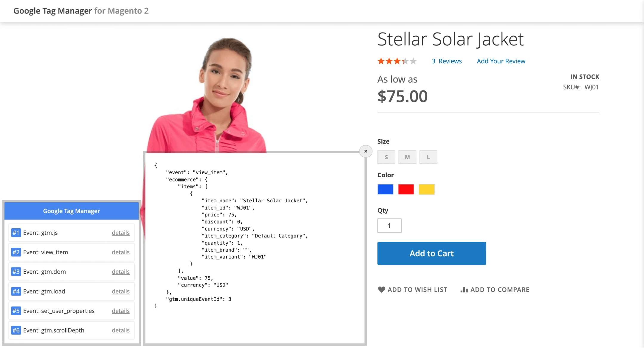The width and height of the screenshot is (644, 348).
Task: Click the wish list heart icon
Action: pyautogui.click(x=381, y=290)
